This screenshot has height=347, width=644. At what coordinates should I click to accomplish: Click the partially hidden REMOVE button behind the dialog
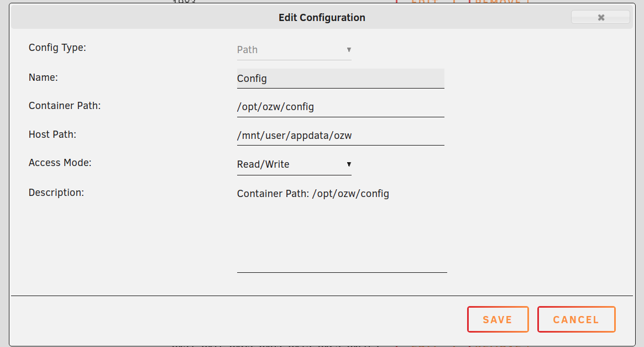[x=498, y=2]
